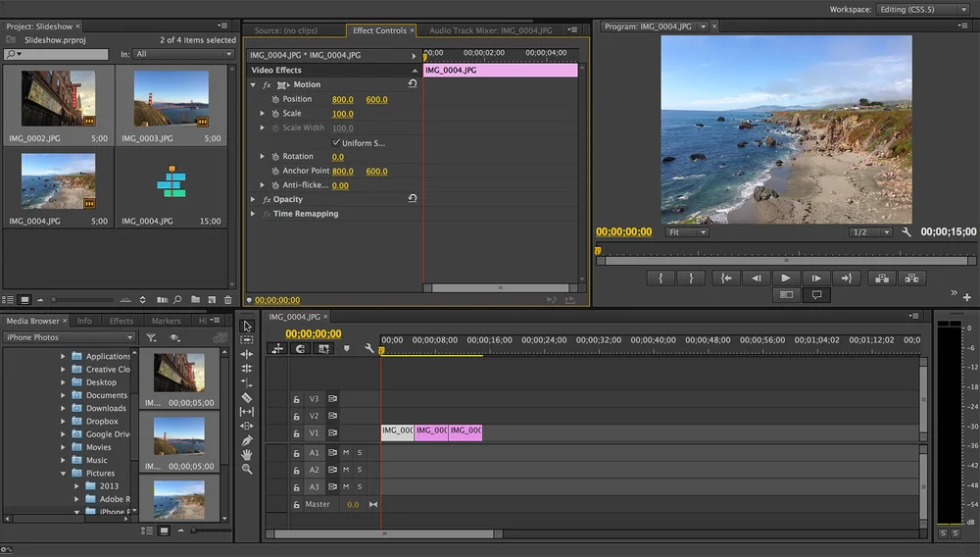Expand the Desktop folder in Media Browser

(64, 382)
